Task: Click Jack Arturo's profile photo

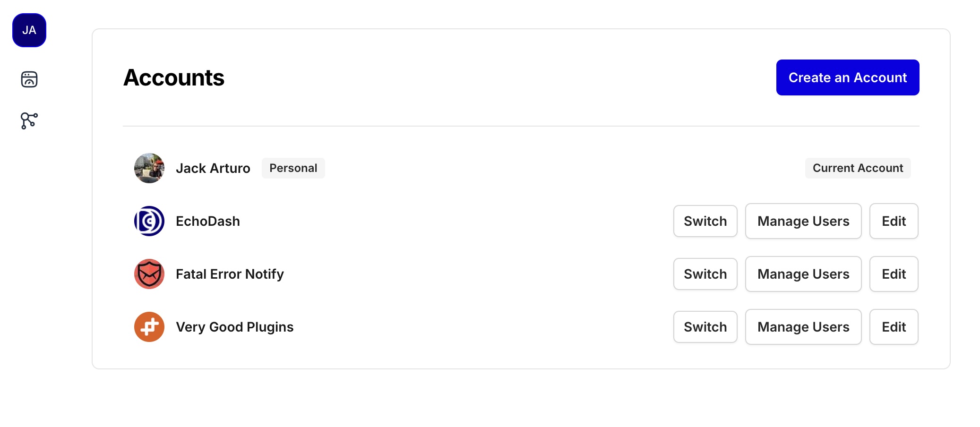Action: coord(149,168)
